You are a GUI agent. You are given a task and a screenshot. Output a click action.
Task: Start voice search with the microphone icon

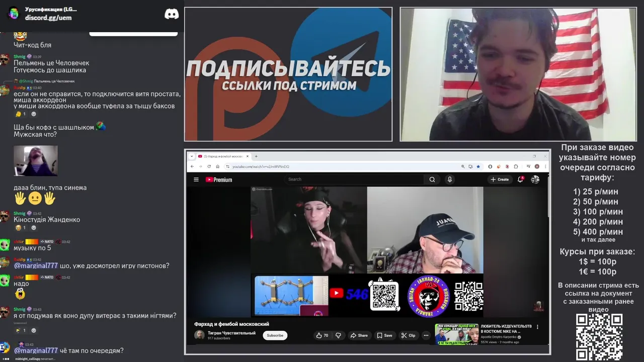coord(450,179)
